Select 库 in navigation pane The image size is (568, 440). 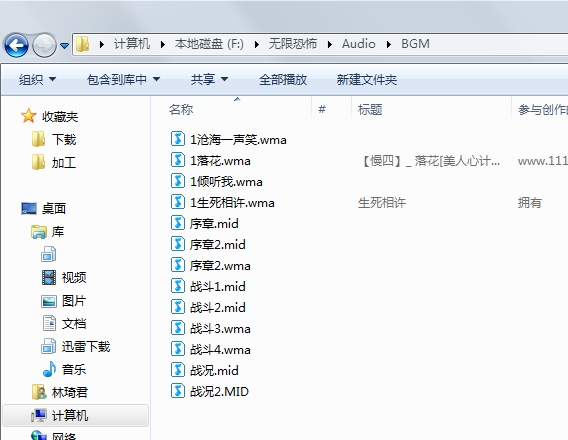(48, 231)
